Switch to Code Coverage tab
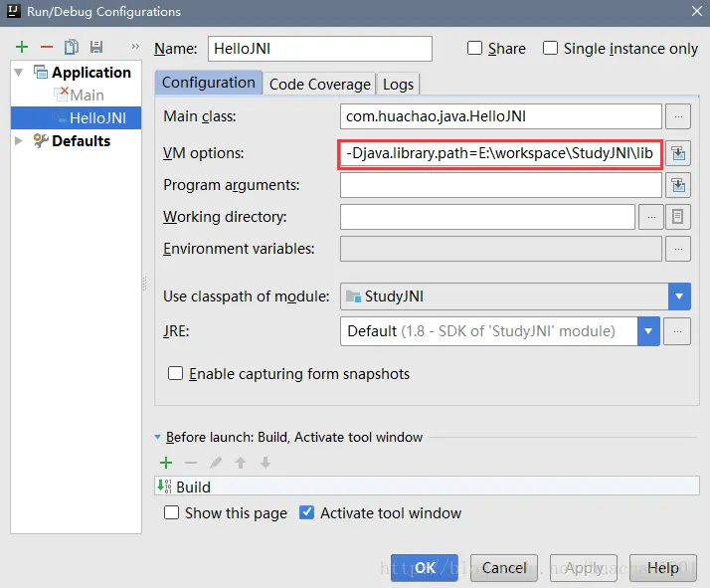710x588 pixels. [x=319, y=85]
